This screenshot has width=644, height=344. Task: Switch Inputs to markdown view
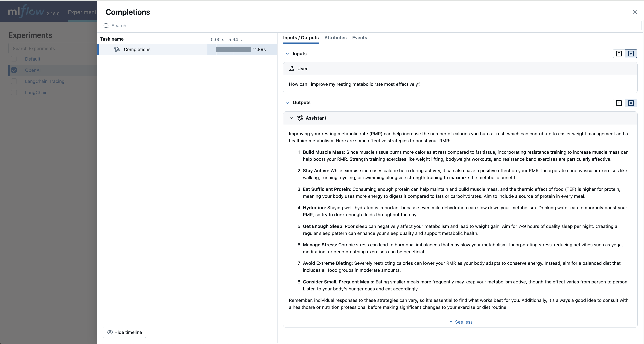[x=631, y=54]
